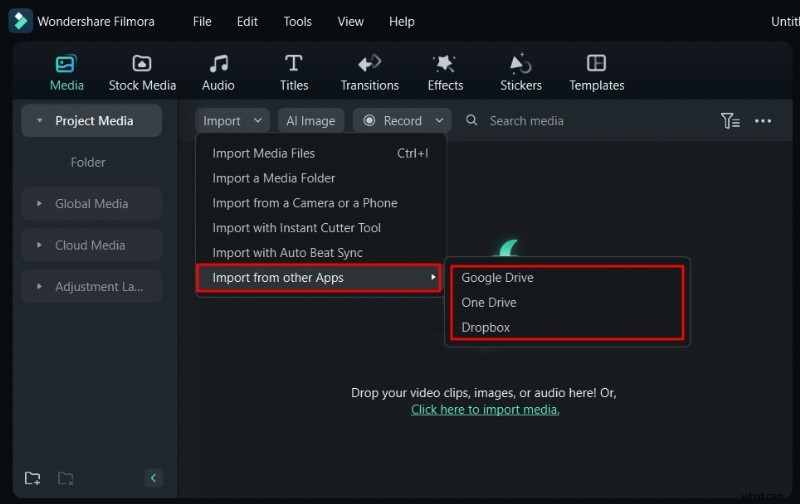Click the 'Click here to import media' link
800x504 pixels.
coord(485,410)
